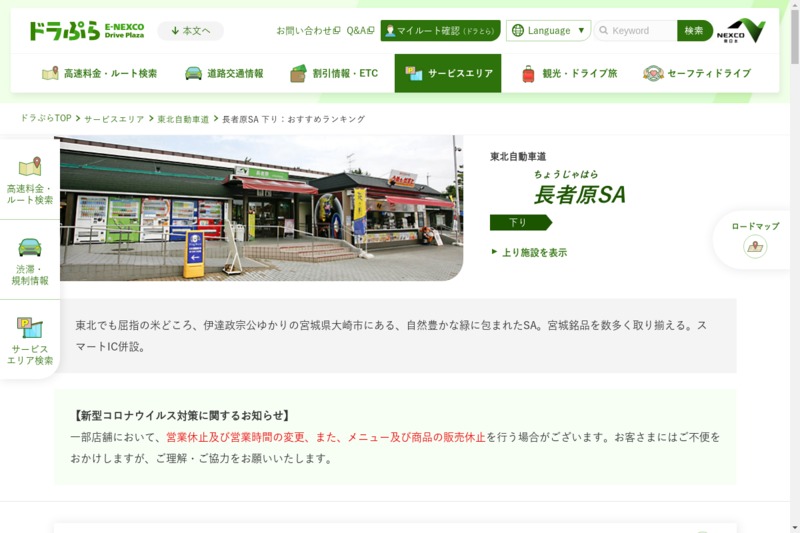
Task: Expand 上り施設を表示 toggle
Action: click(529, 252)
